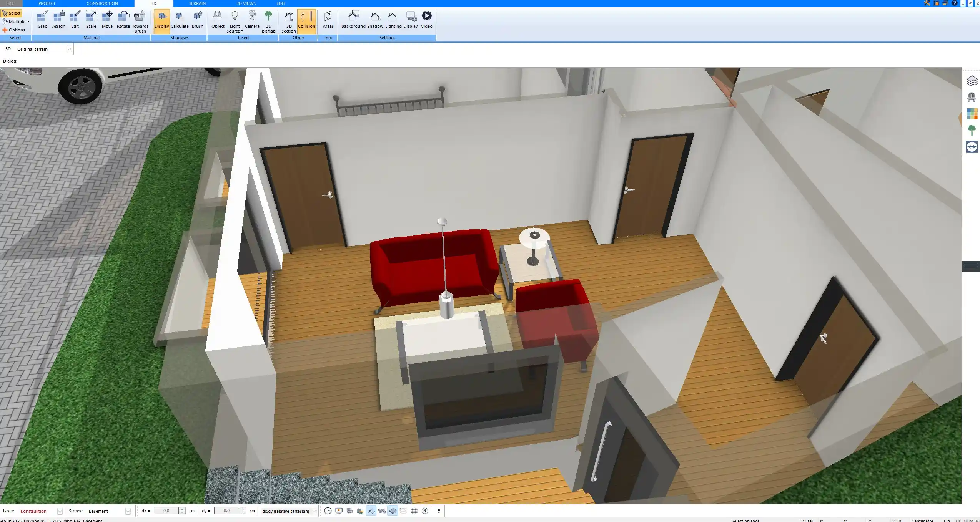Open the Camera insertion tool
The width and height of the screenshot is (980, 522).
pos(252,19)
